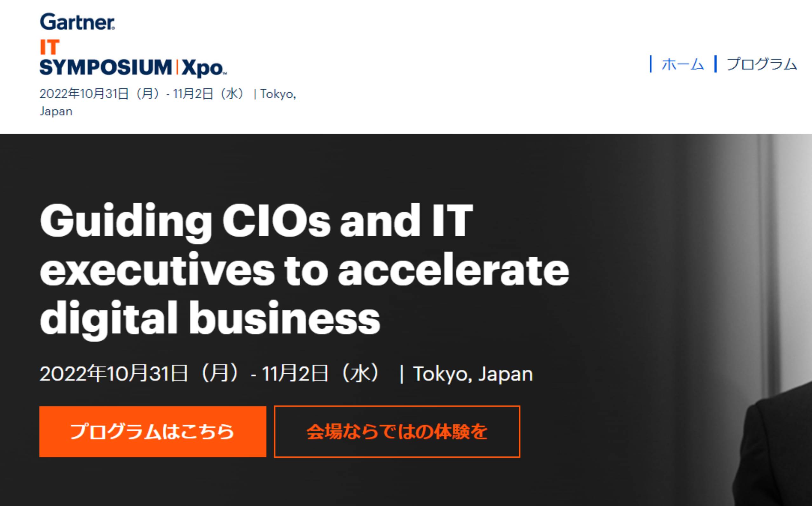
Task: Click the Gartner logo
Action: (x=77, y=22)
